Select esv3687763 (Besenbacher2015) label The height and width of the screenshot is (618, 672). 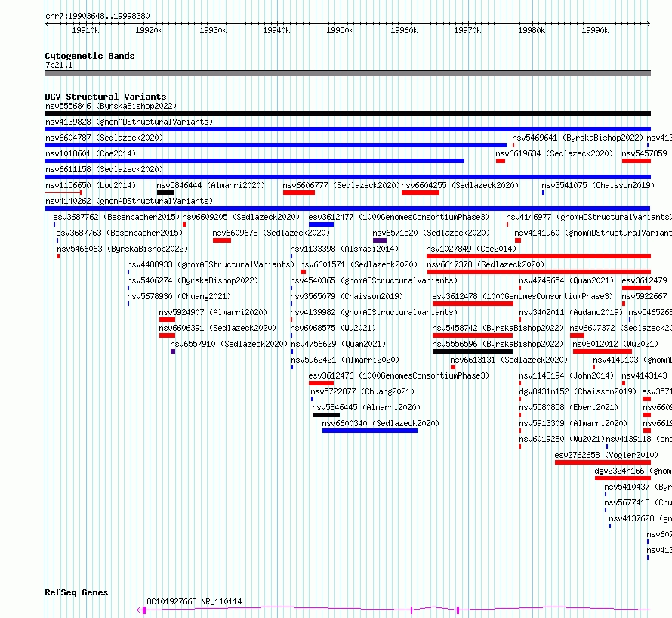click(119, 233)
